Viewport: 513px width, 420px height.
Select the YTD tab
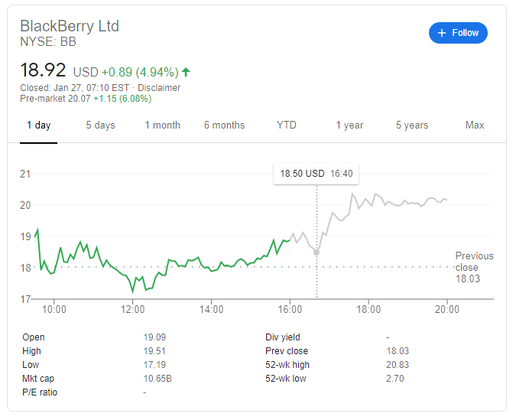point(287,125)
